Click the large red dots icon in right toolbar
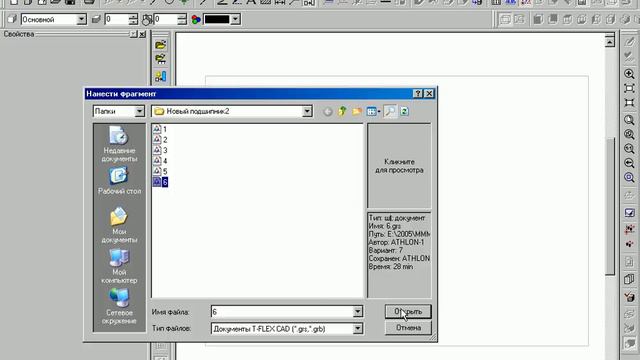 tap(629, 229)
